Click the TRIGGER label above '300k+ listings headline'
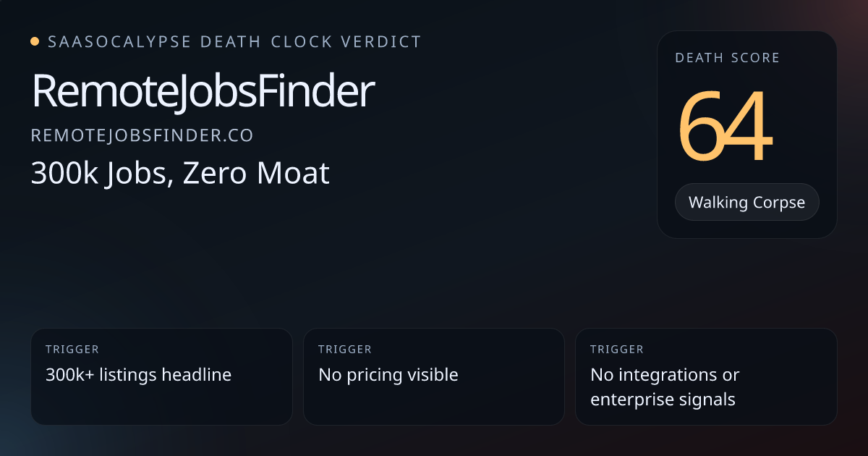 tap(72, 350)
